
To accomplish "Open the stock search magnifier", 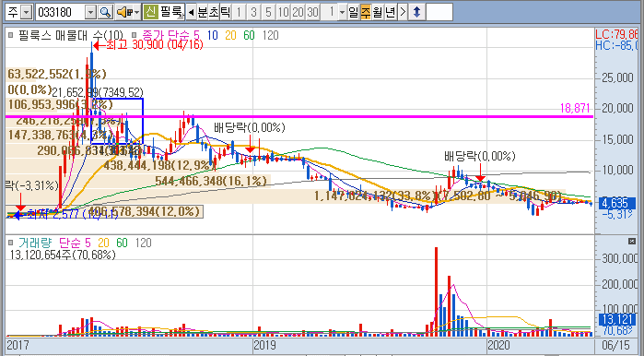I will point(106,12).
